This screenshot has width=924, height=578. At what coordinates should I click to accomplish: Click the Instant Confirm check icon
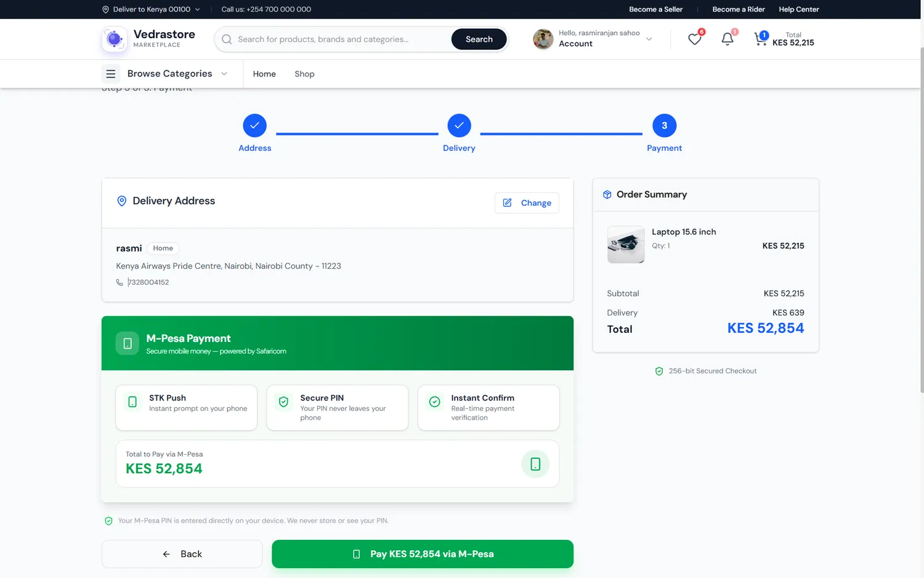click(x=434, y=402)
